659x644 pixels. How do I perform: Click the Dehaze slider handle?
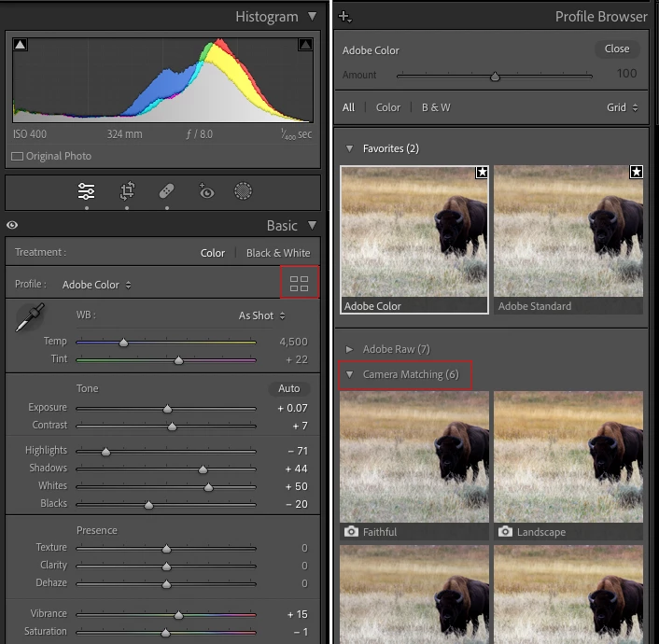click(x=166, y=584)
